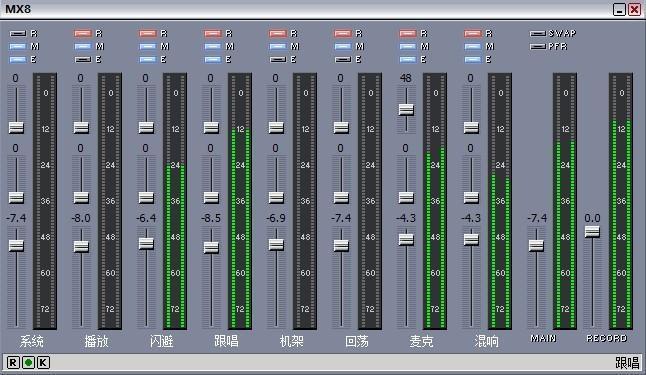Click the 回荡 channel volume fader showing -7.4
This screenshot has height=375, width=646.
coord(341,246)
